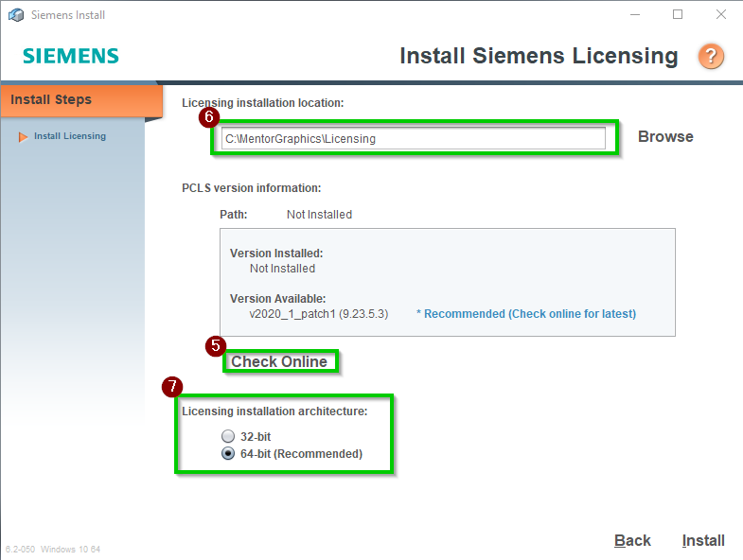743x560 pixels.
Task: Select the Install Licensing step
Action: coord(70,136)
